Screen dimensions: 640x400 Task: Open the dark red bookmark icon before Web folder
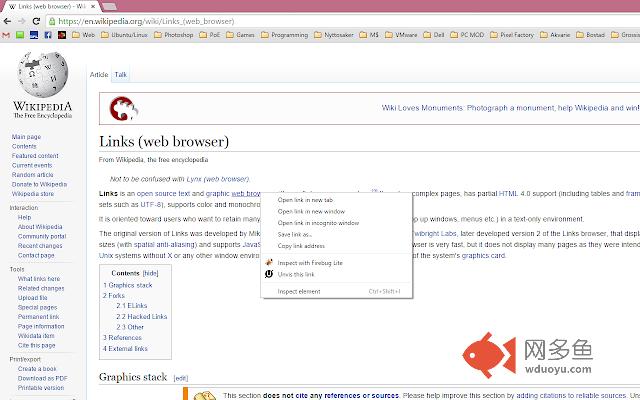[62, 35]
